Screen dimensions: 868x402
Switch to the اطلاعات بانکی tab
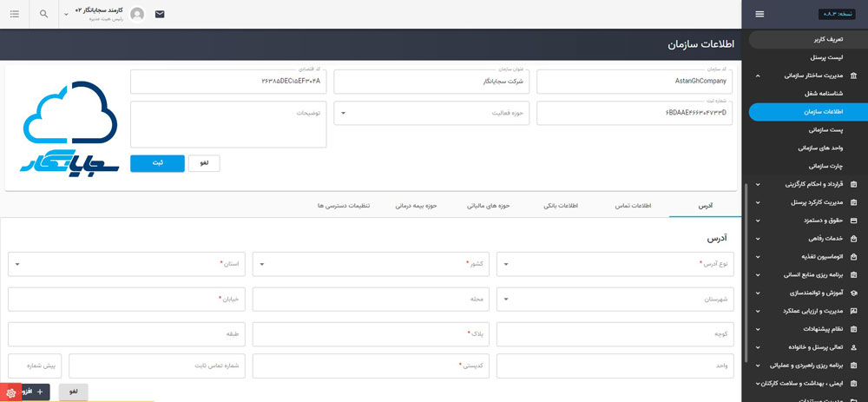tap(561, 206)
